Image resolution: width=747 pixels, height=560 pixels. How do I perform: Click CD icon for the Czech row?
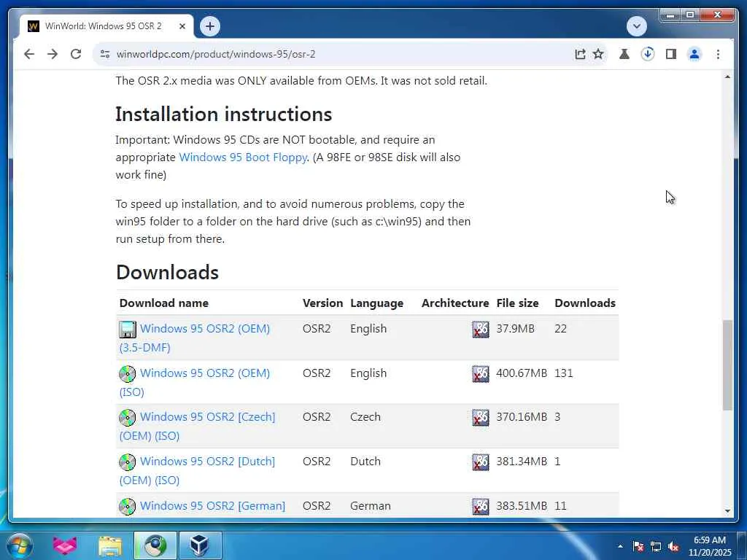pos(127,418)
